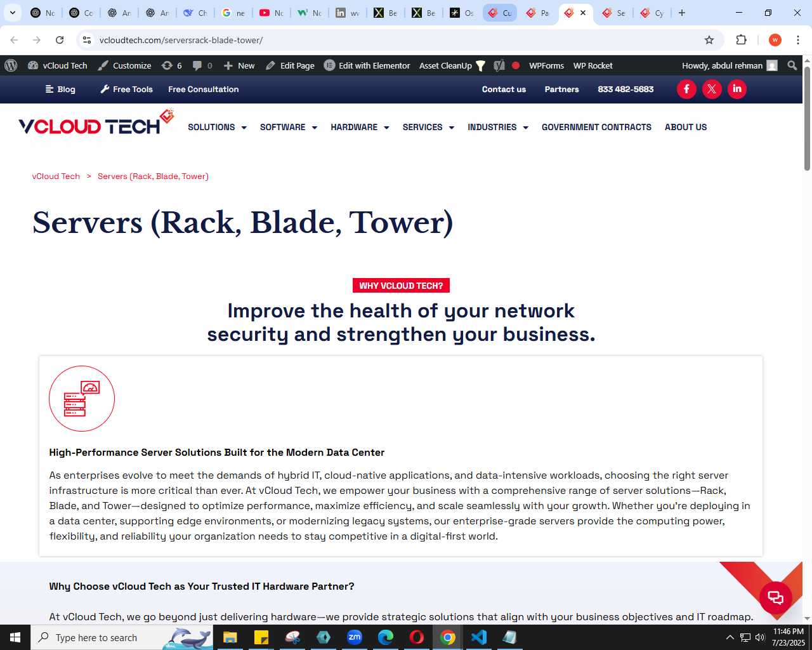Image resolution: width=812 pixels, height=650 pixels.
Task: Open the ABOUT US page
Action: (x=686, y=127)
